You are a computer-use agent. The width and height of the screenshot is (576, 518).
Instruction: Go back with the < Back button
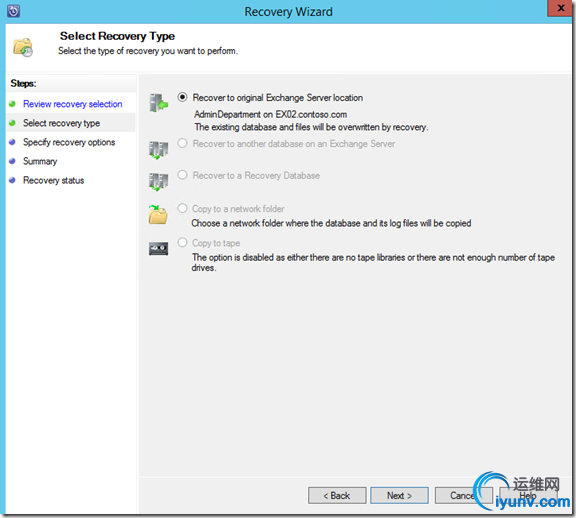tap(337, 496)
